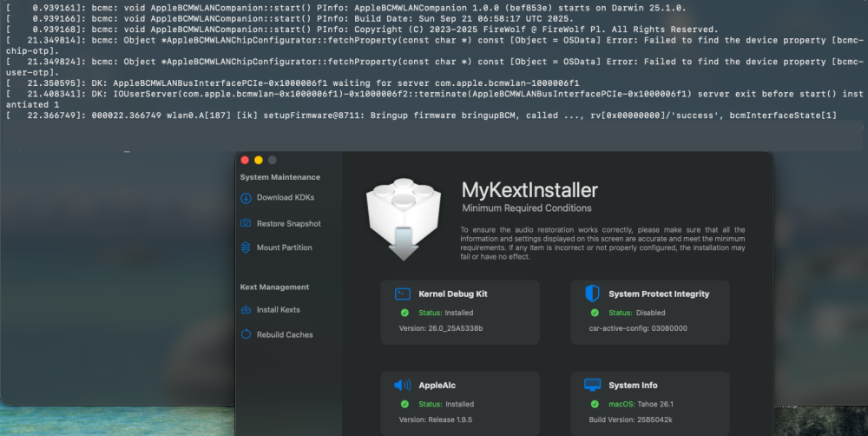Image resolution: width=868 pixels, height=436 pixels.
Task: Click green checkmark under System Protect Integrity
Action: (x=595, y=313)
